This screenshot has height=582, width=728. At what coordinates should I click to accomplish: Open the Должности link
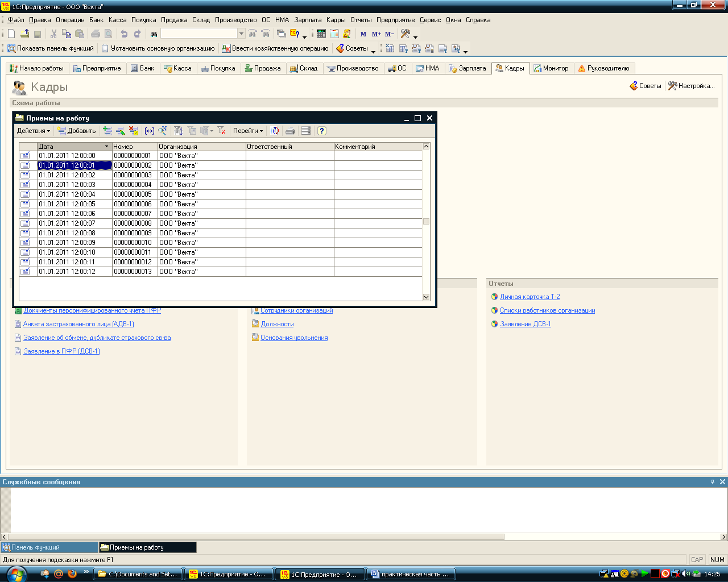pos(277,324)
